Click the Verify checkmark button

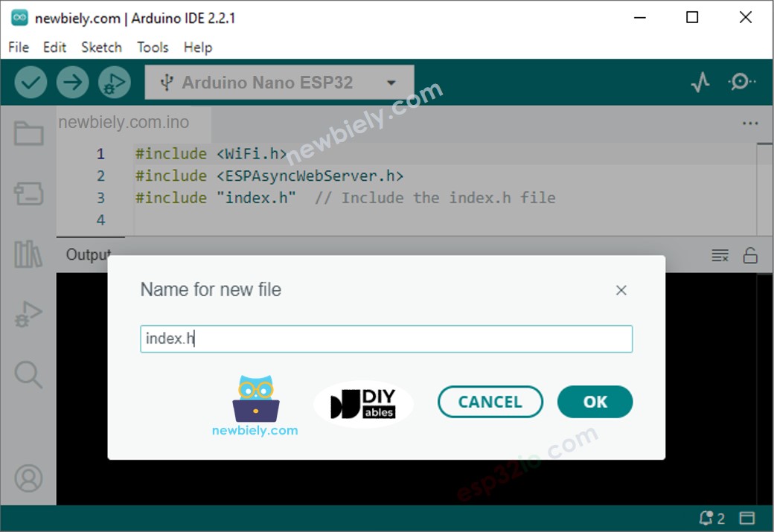(x=31, y=83)
